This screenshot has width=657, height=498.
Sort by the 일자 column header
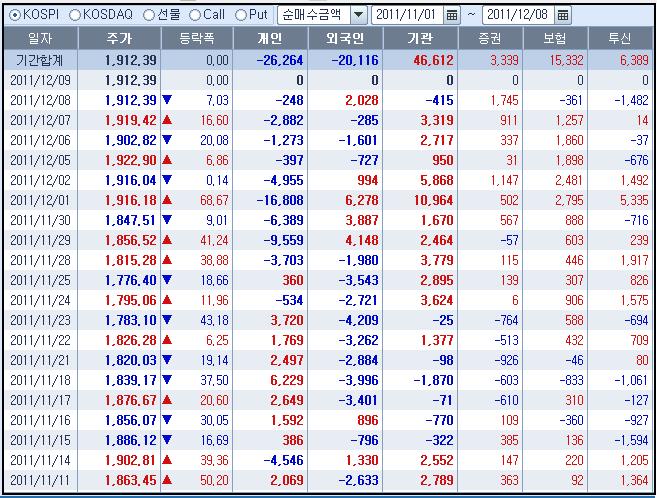click(40, 39)
